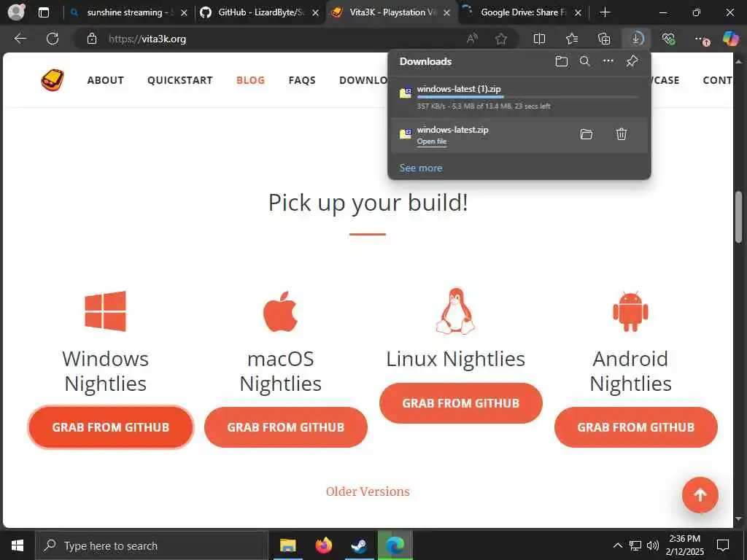The width and height of the screenshot is (747, 560).
Task: Delete windows-latest.zip with trash icon
Action: click(622, 134)
